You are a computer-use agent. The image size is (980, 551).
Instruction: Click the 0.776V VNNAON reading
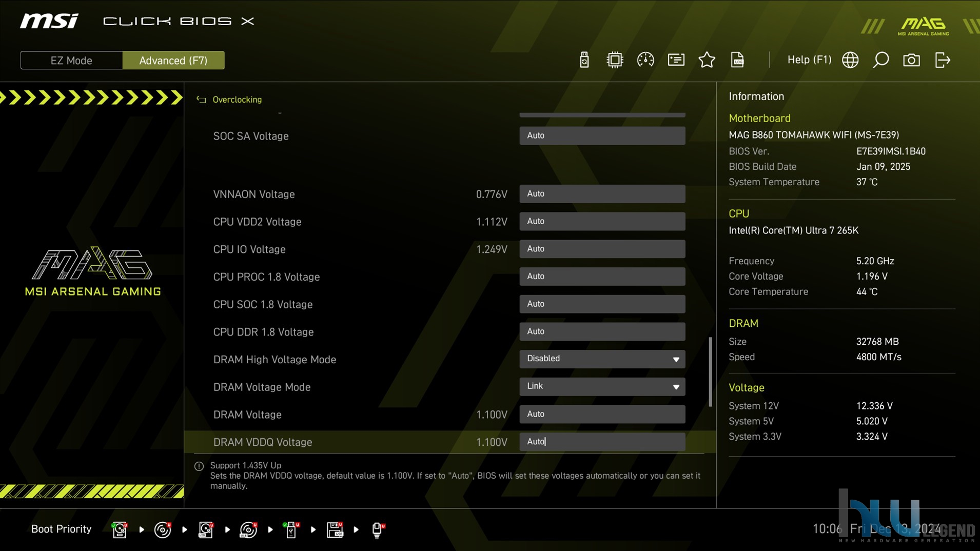[492, 194]
